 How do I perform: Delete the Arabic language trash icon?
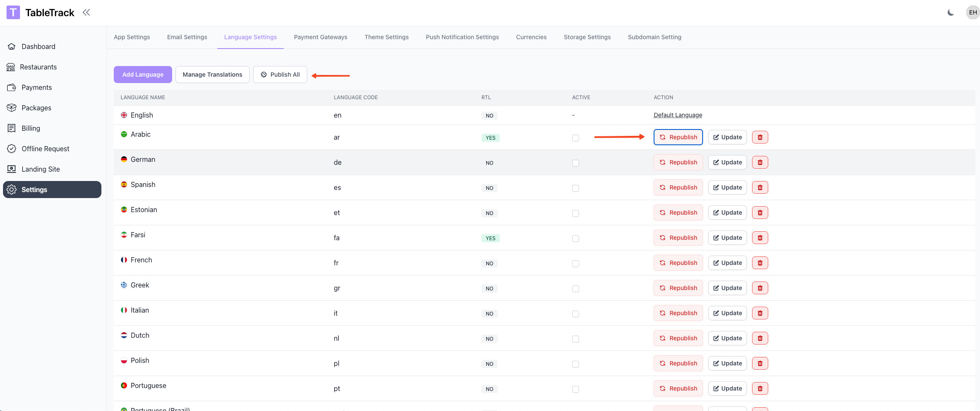(x=760, y=137)
